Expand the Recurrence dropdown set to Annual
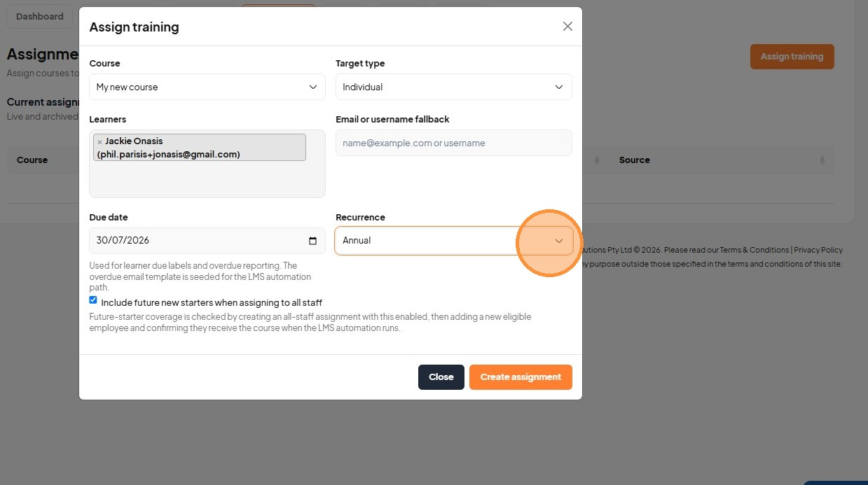This screenshot has width=868, height=485. (454, 240)
